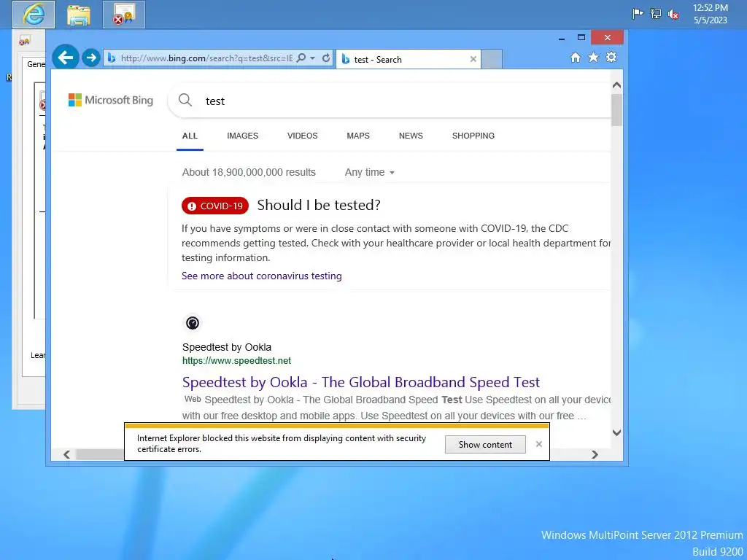Expand the 'Any time' filter dropdown

[370, 172]
